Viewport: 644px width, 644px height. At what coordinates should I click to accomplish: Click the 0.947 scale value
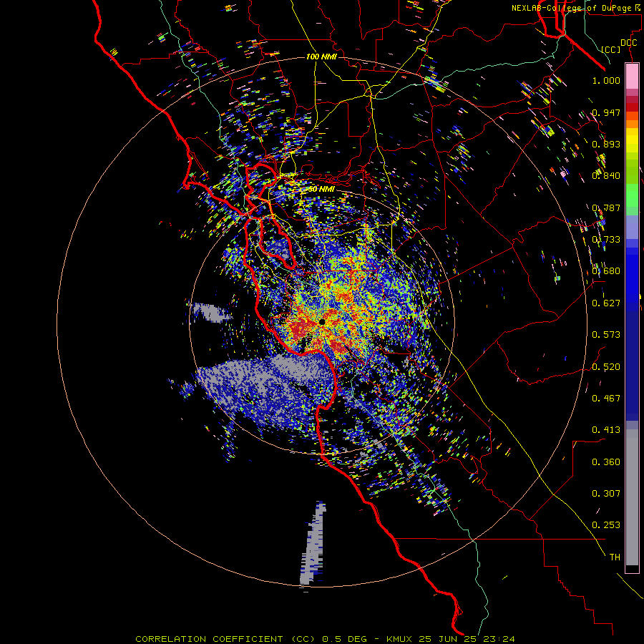(606, 112)
